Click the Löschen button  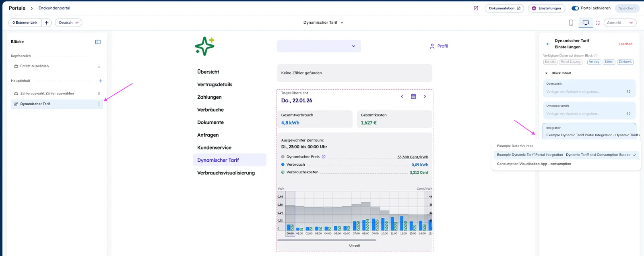coord(625,44)
